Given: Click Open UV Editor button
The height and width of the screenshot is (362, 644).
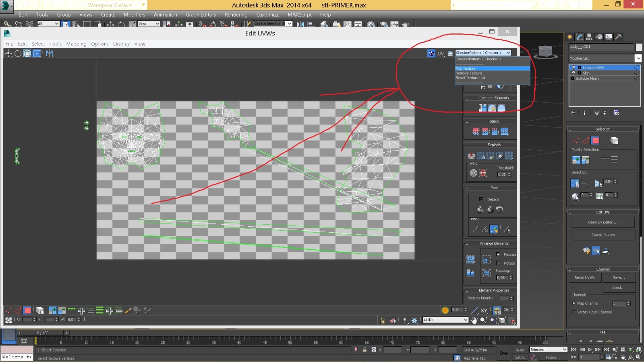Looking at the screenshot, I should [x=603, y=222].
